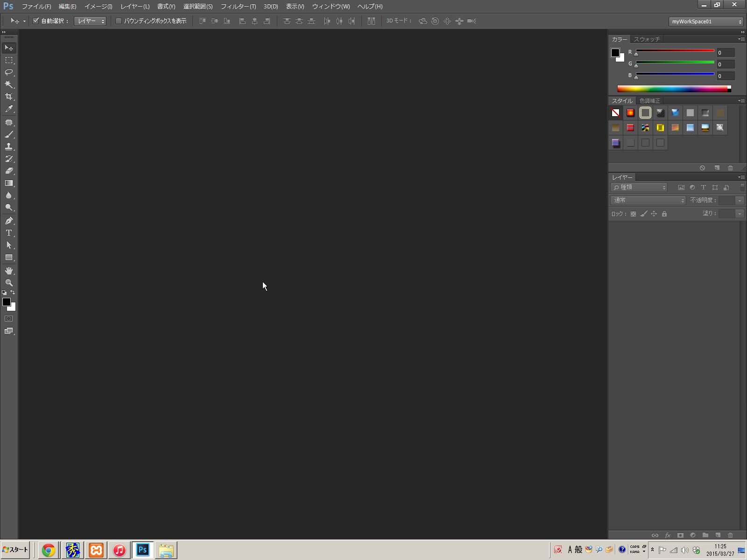The image size is (747, 560).
Task: Click the create new layer button
Action: (x=718, y=535)
